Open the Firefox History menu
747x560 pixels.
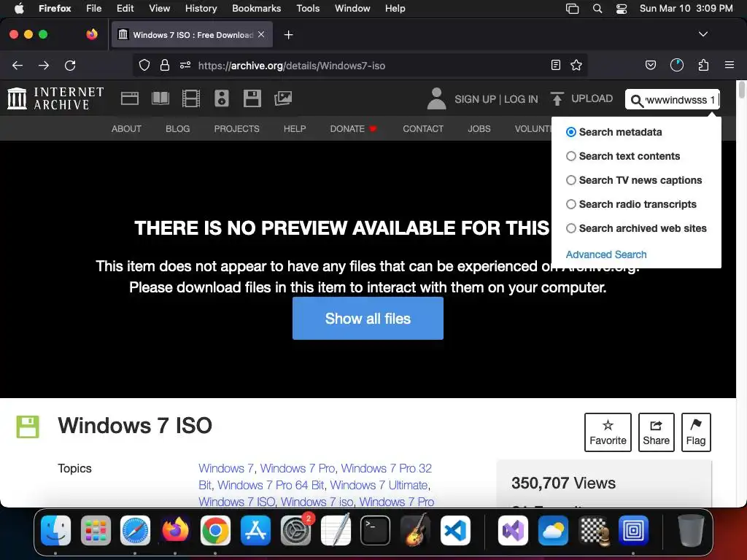(x=201, y=9)
